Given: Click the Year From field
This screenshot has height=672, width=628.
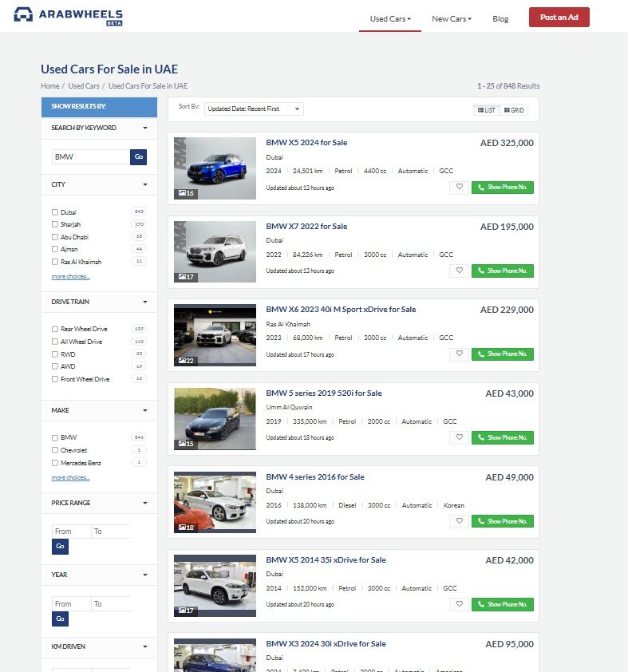Looking at the screenshot, I should coord(71,604).
